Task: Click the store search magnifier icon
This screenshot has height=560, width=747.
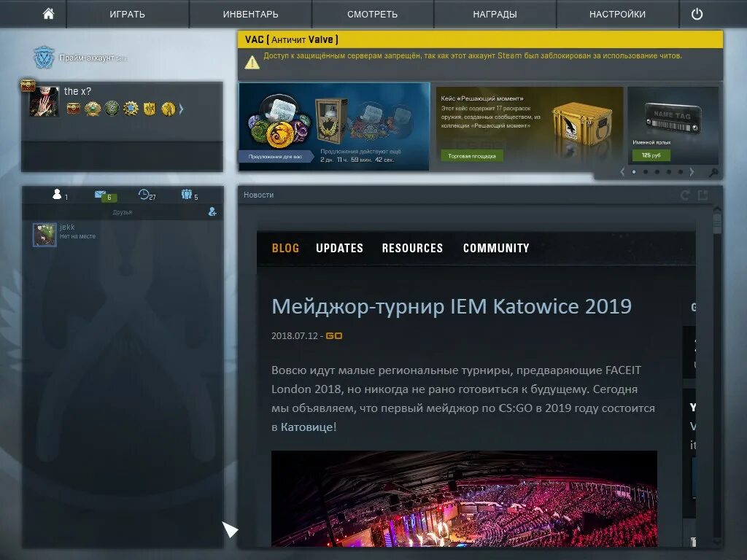Action: pos(713,173)
